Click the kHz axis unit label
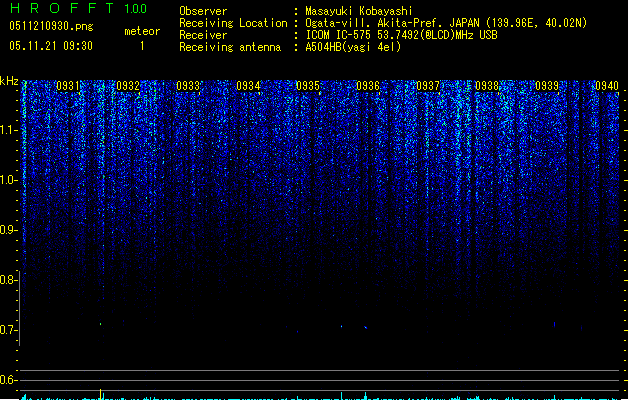The height and width of the screenshot is (400, 629). pos(9,81)
